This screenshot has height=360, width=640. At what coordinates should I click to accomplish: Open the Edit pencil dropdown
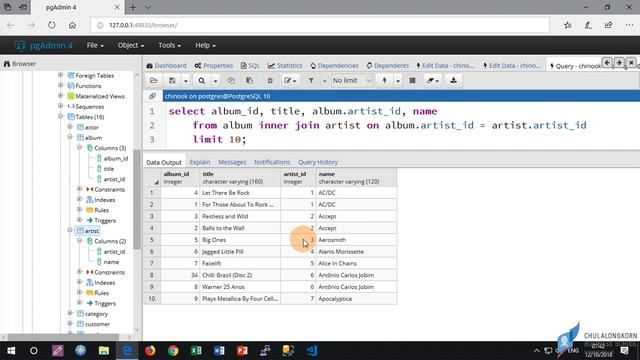tap(290, 81)
